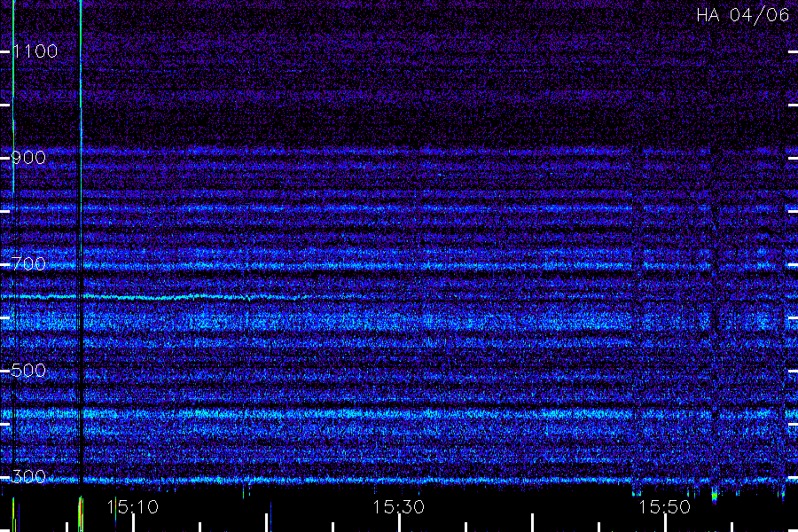The width and height of the screenshot is (798, 532).
Task: Click the 15:50 time axis label
Action: [665, 507]
